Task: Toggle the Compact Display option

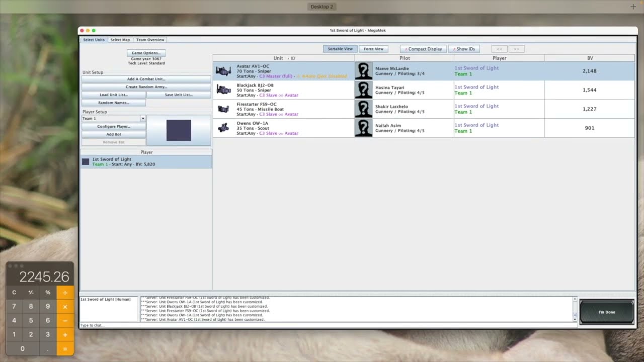Action: click(423, 49)
